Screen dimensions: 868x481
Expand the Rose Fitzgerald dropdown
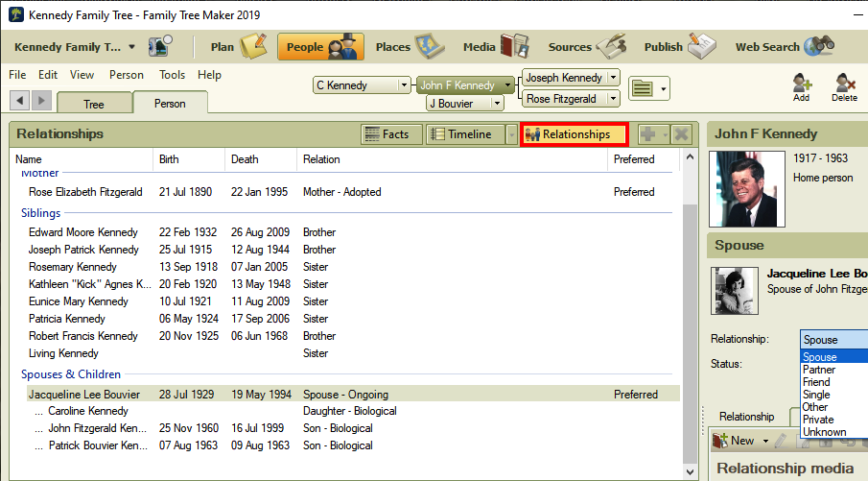tap(614, 99)
